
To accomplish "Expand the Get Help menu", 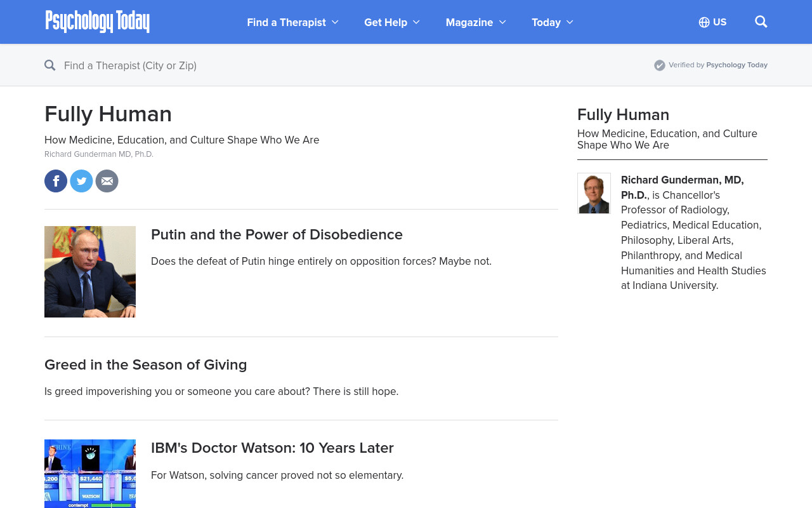I will 392,22.
